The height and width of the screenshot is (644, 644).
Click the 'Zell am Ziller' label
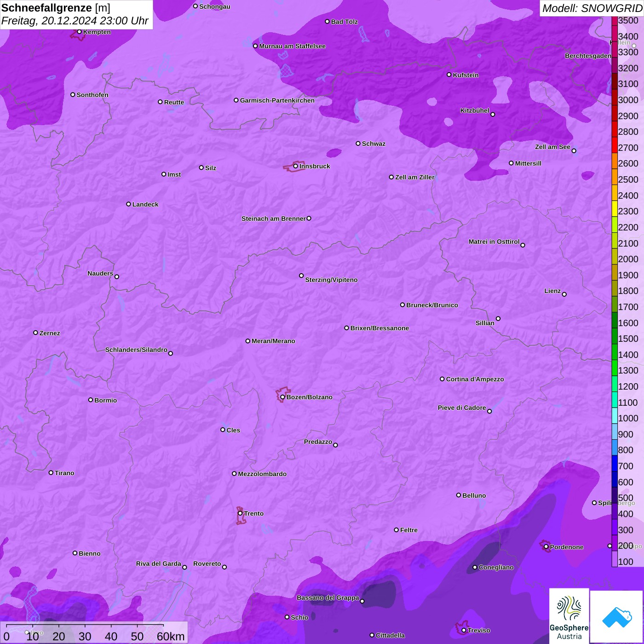click(x=415, y=177)
